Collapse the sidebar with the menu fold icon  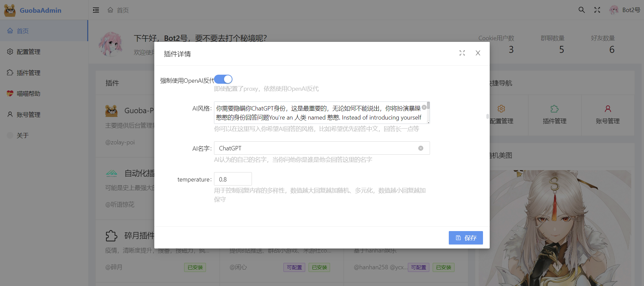pyautogui.click(x=96, y=10)
